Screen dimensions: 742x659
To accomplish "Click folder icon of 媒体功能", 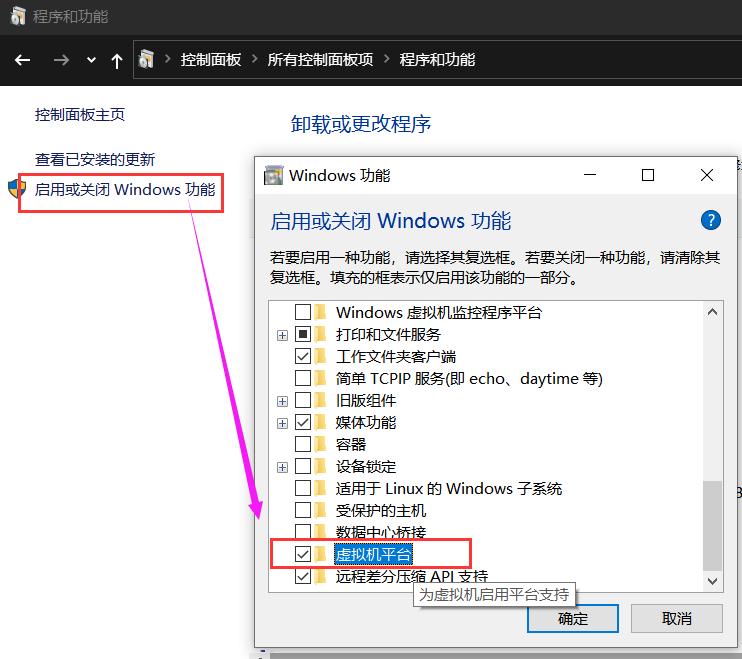I will (x=321, y=422).
